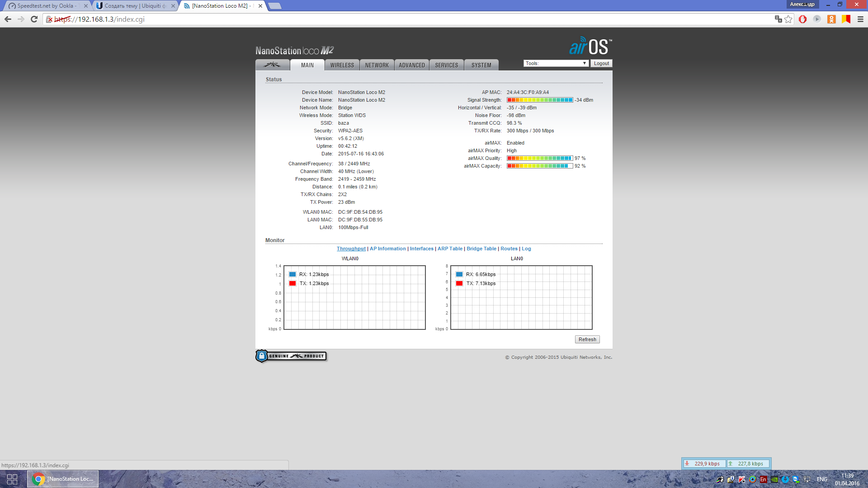Viewport: 868px width, 488px height.
Task: Open the network connection tray icon
Action: [x=807, y=479]
